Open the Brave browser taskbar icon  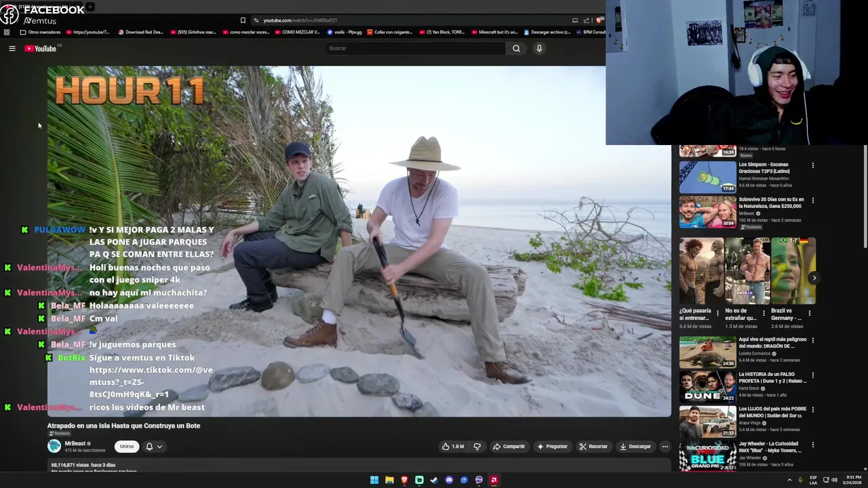pos(404,480)
